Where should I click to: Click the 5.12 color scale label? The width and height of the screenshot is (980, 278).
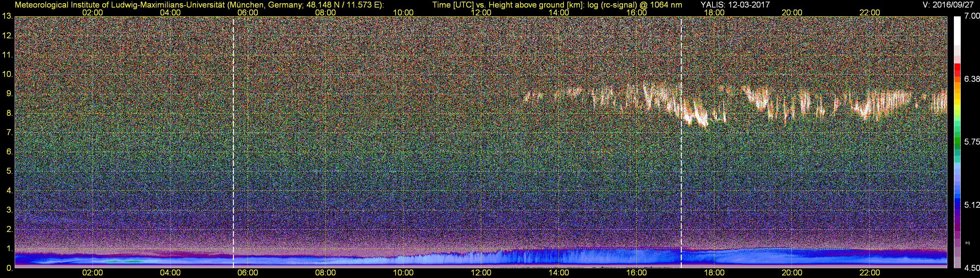972,205
